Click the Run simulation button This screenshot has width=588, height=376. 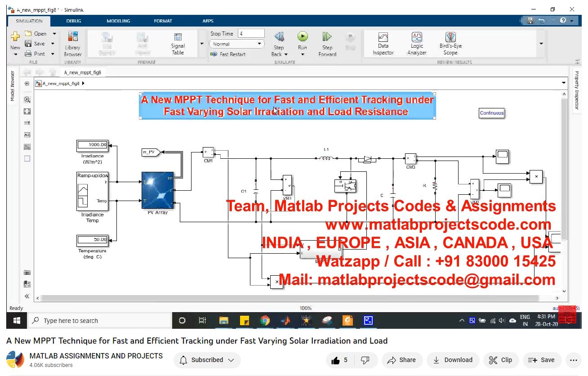coord(303,37)
